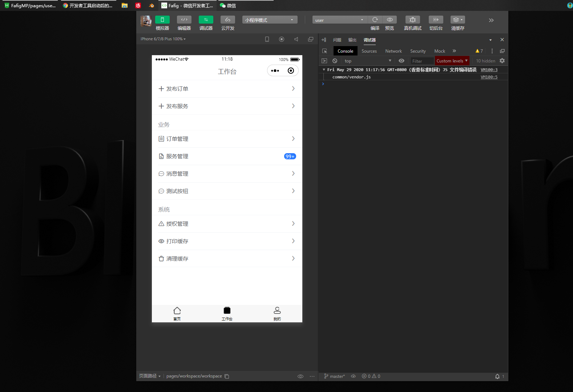Open the Custom levels dropdown
This screenshot has height=392, width=573.
click(x=452, y=61)
